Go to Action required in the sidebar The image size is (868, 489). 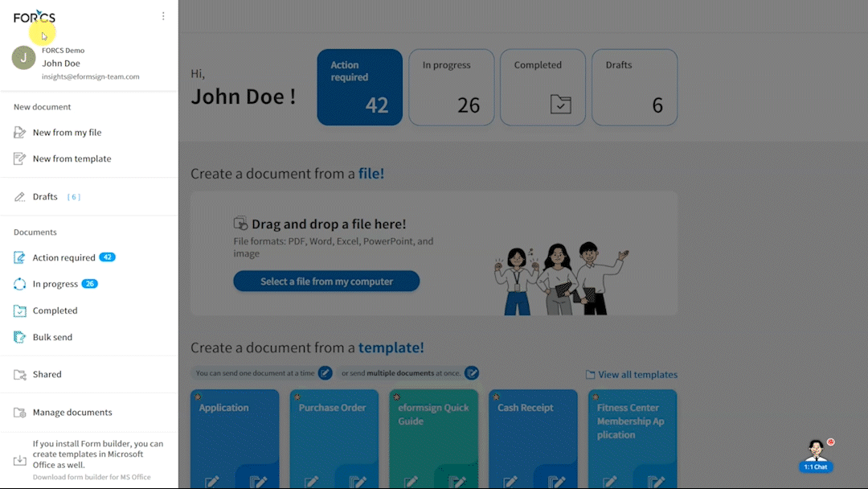point(63,257)
